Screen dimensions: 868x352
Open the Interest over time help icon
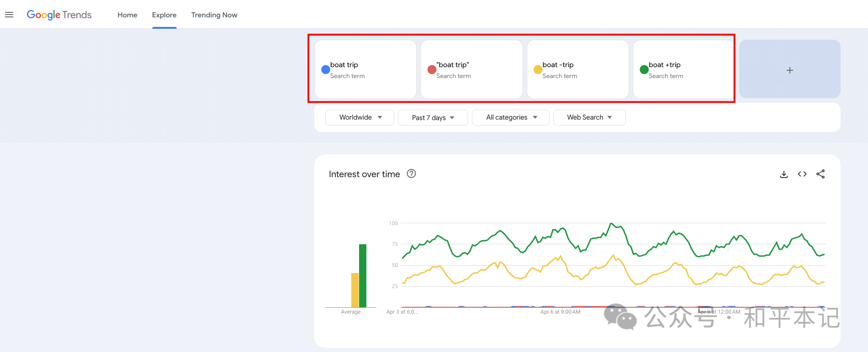coord(411,173)
